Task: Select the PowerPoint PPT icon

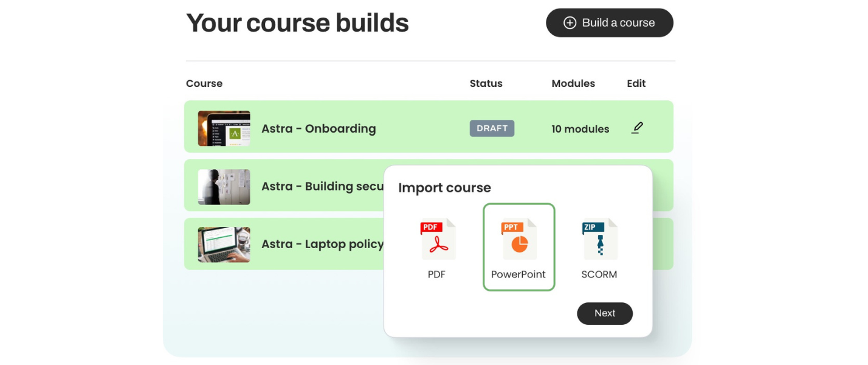Action: coord(518,239)
